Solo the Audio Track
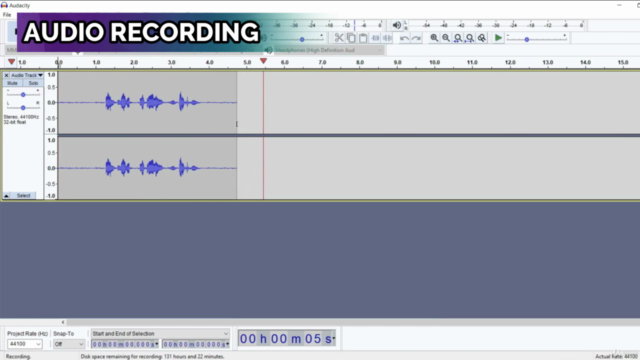The image size is (640, 360). pos(33,83)
